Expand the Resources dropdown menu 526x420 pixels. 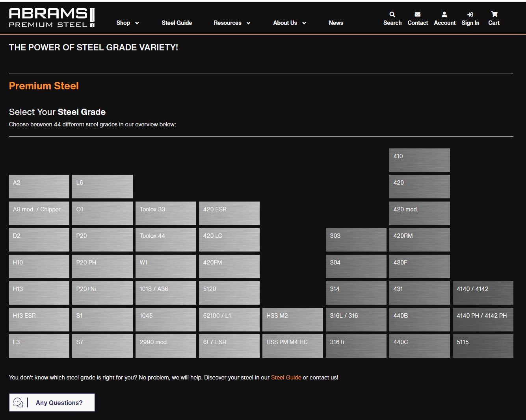point(232,23)
